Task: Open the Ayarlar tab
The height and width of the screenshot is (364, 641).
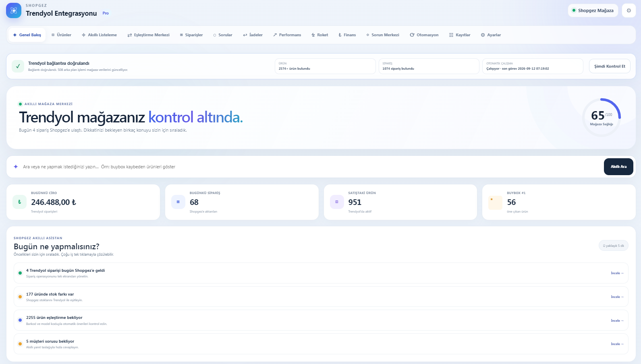Action: tap(491, 35)
